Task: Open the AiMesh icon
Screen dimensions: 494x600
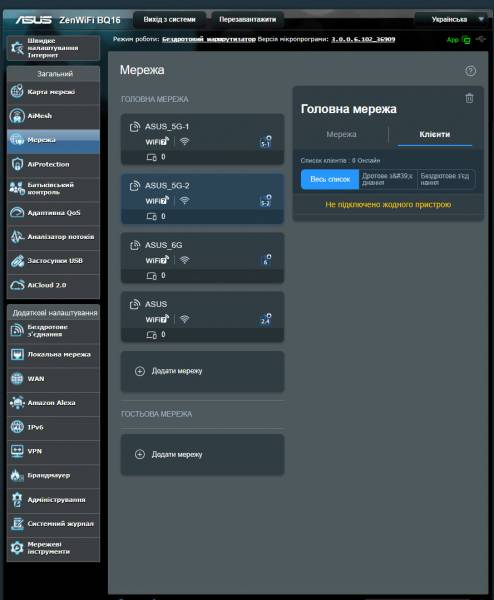Action: pyautogui.click(x=17, y=116)
